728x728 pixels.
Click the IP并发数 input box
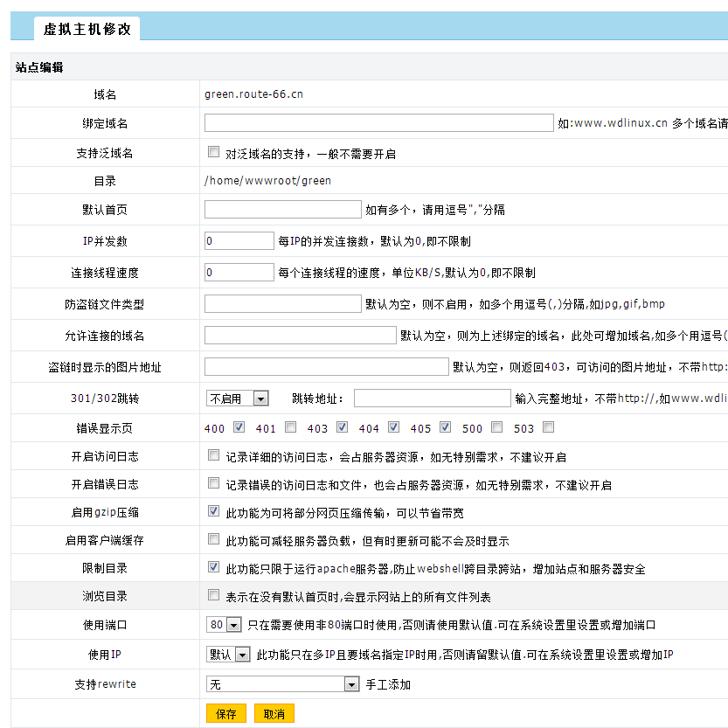(x=239, y=241)
